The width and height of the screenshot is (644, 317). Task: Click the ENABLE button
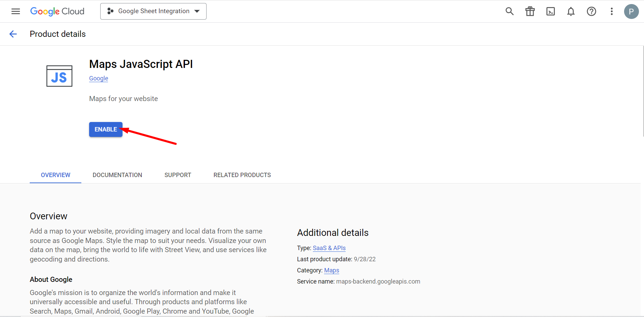(x=106, y=129)
